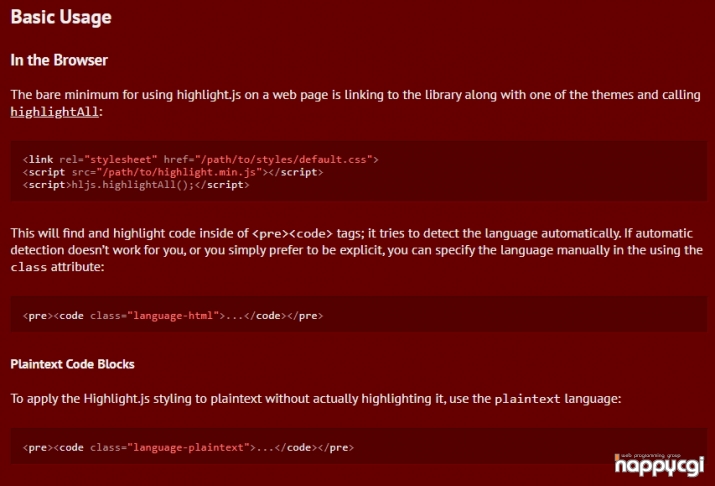Click the Plaintext Code Blocks heading
Viewport: 715px width, 486px height.
tap(73, 364)
